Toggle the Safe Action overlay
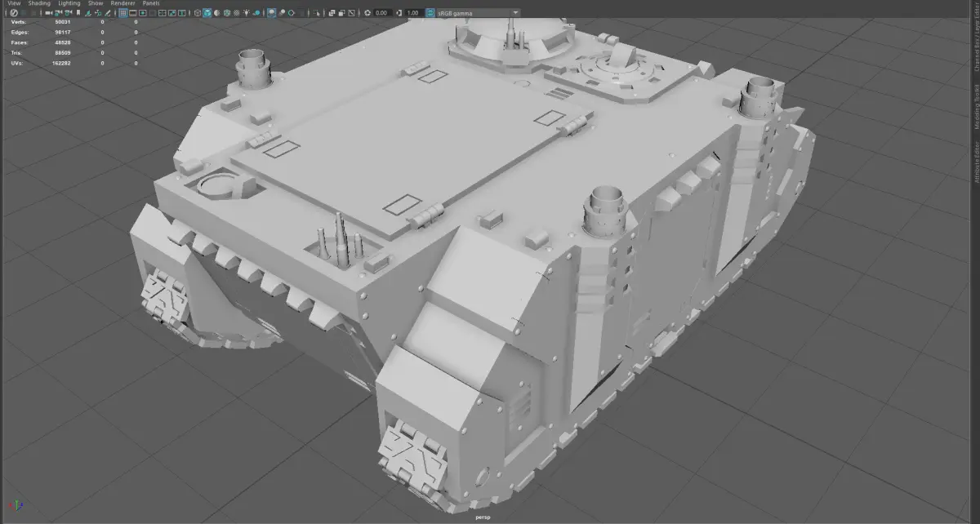 [x=172, y=13]
